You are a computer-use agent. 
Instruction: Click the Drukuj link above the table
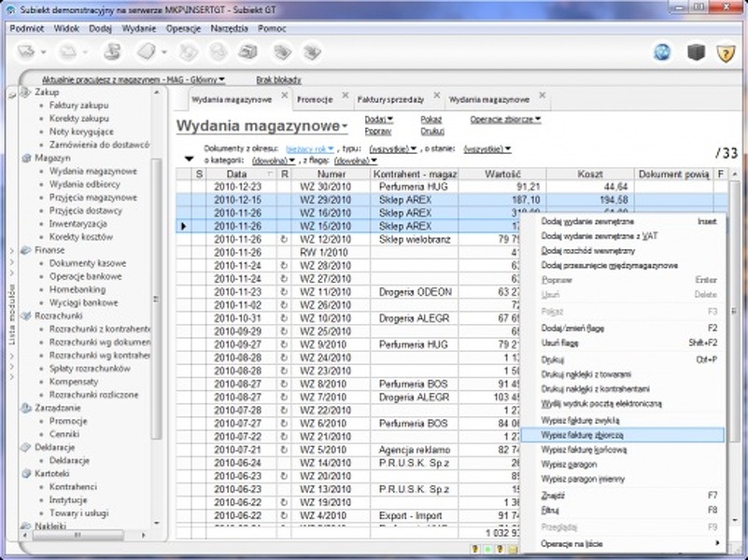pyautogui.click(x=430, y=131)
